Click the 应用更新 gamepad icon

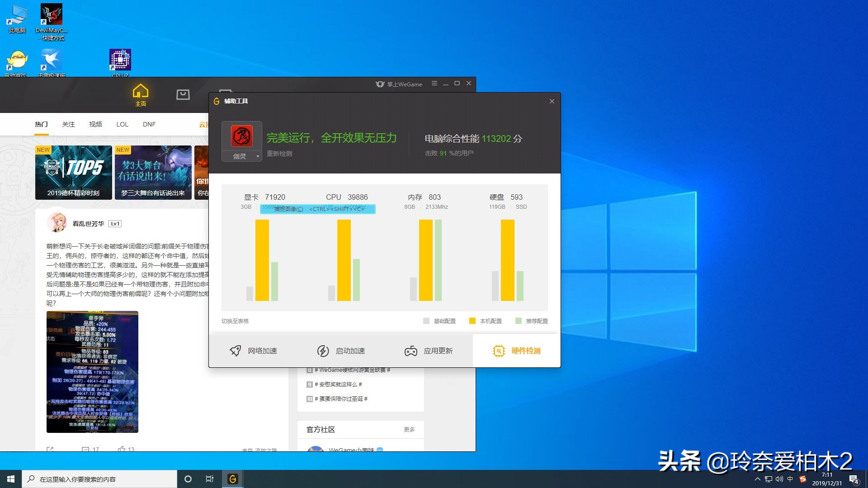tap(410, 351)
